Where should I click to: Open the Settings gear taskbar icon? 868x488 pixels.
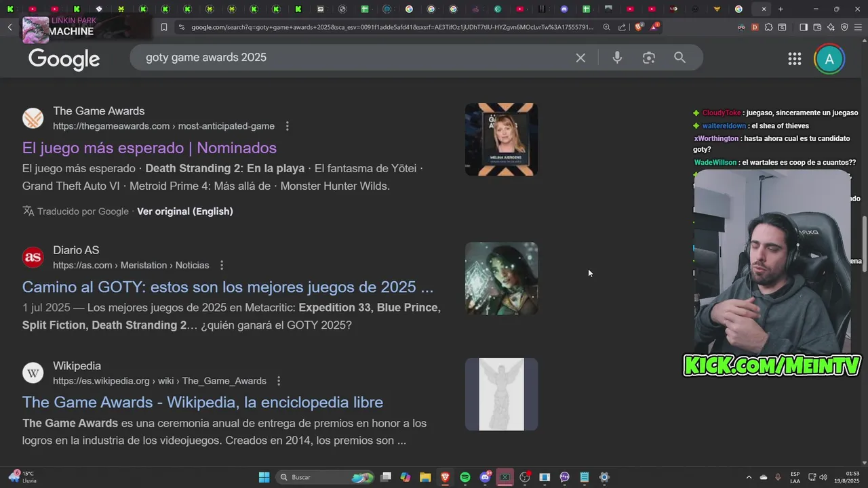(x=604, y=477)
